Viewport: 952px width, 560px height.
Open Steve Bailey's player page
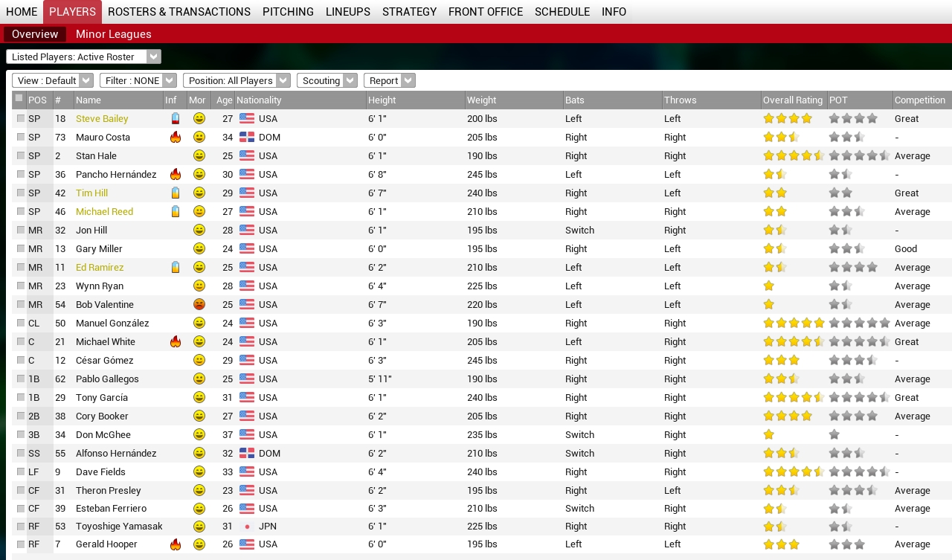102,118
